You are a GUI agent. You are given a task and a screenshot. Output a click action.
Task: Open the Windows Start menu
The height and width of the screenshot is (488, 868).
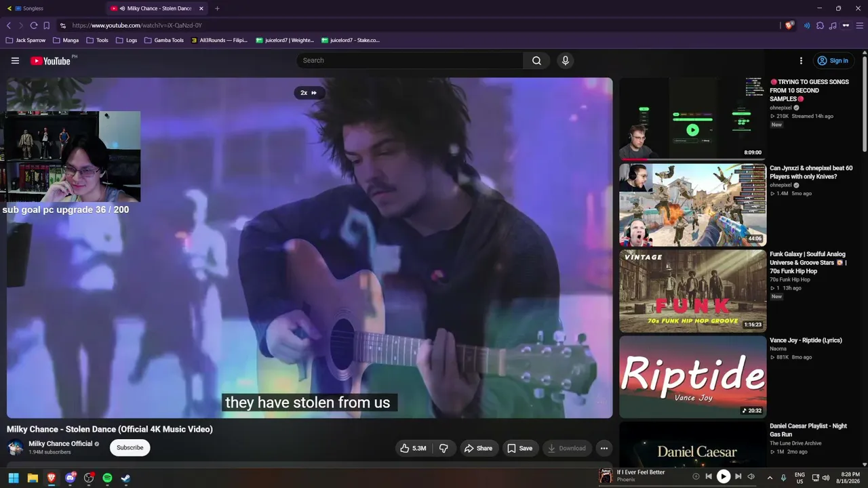point(14,478)
